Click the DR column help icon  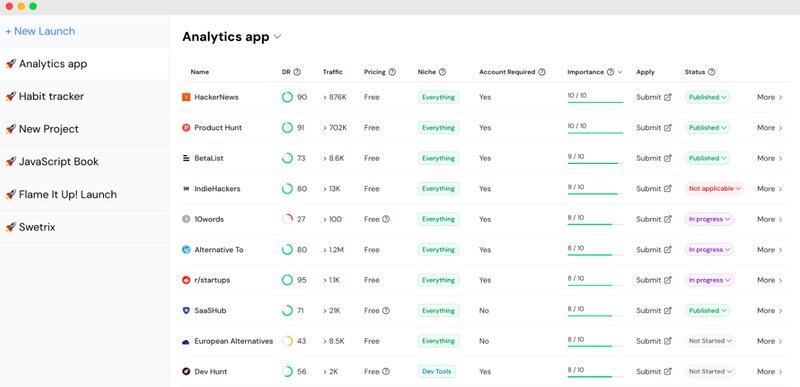point(297,72)
